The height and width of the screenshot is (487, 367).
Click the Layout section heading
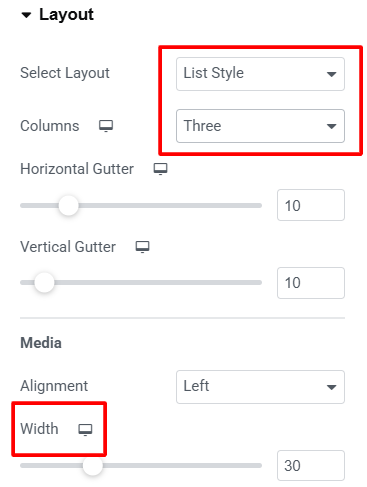[x=66, y=15]
